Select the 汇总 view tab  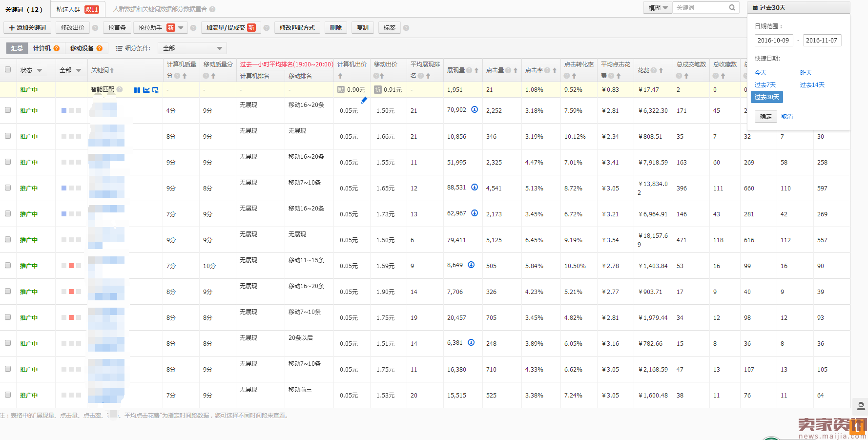(17, 48)
